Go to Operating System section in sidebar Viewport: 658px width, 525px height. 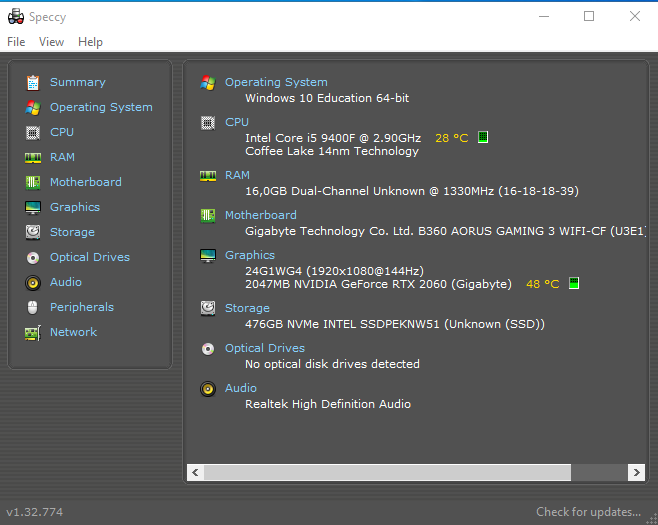101,107
